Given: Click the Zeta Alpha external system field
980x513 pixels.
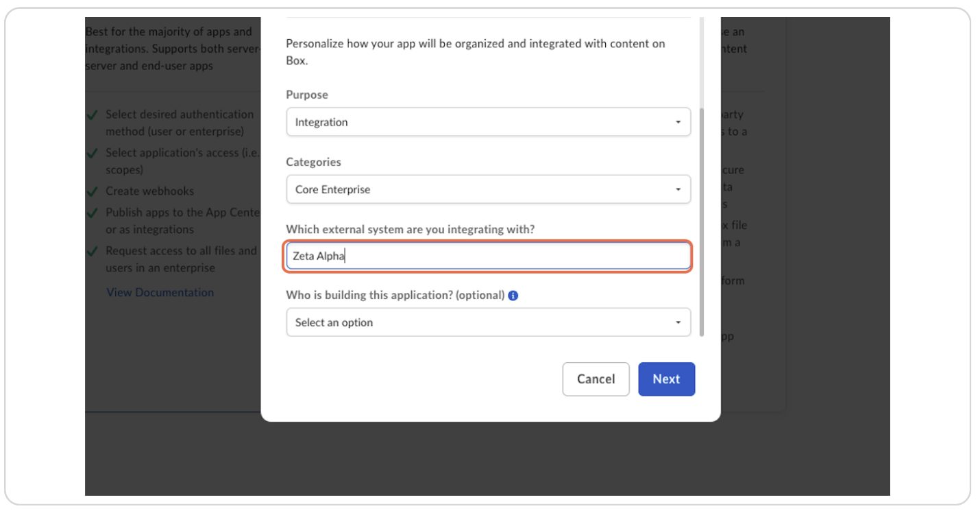Looking at the screenshot, I should tap(488, 256).
